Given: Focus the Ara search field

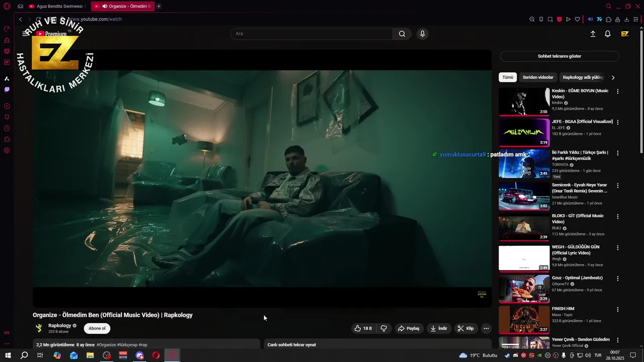Looking at the screenshot, I should pos(311,34).
